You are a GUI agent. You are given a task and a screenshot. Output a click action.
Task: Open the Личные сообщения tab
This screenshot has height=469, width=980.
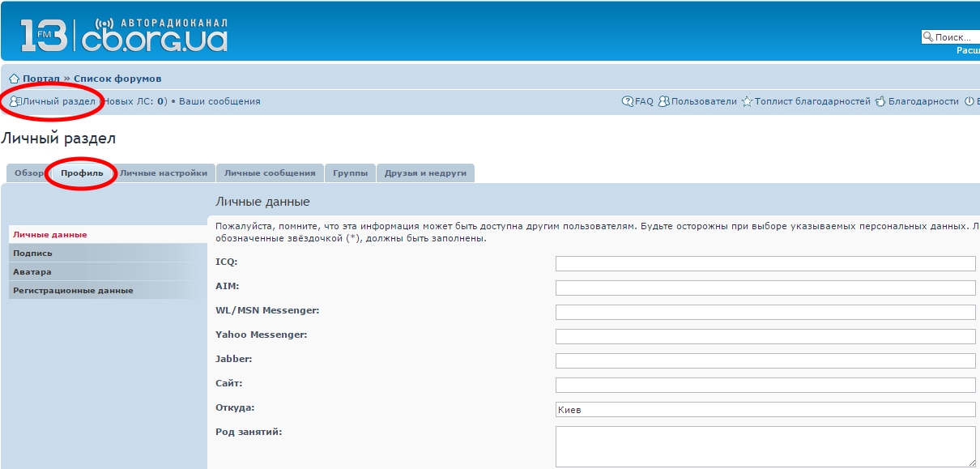(270, 173)
